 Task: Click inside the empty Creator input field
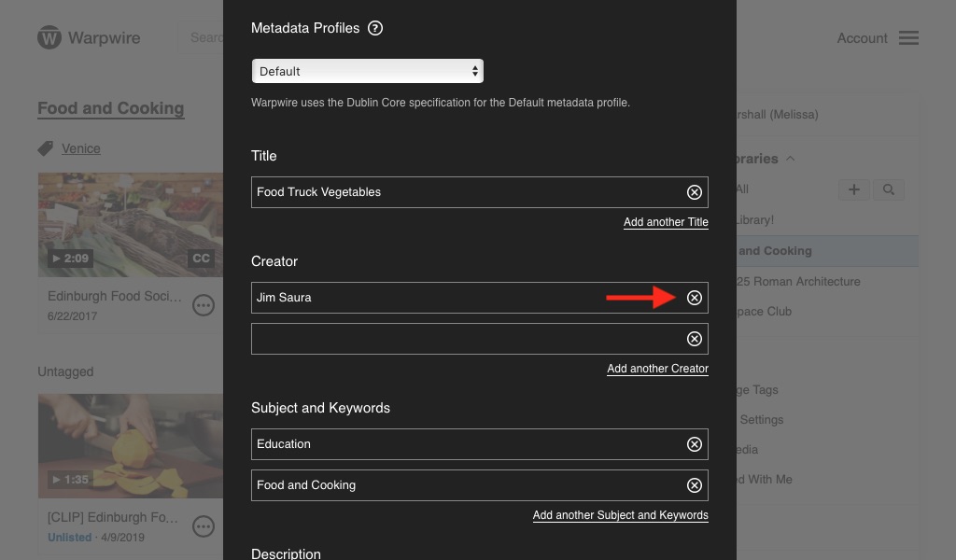[x=468, y=339]
